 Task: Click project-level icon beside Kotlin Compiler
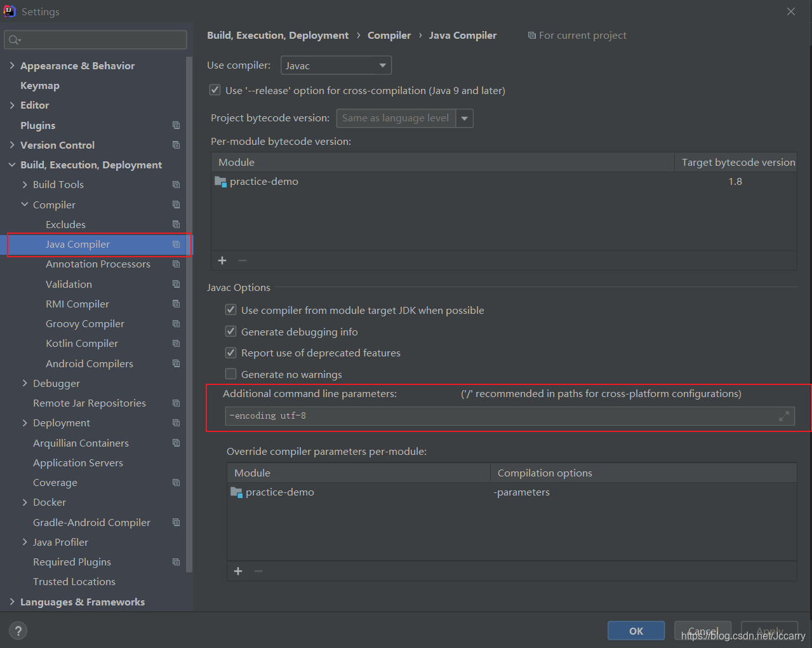176,344
